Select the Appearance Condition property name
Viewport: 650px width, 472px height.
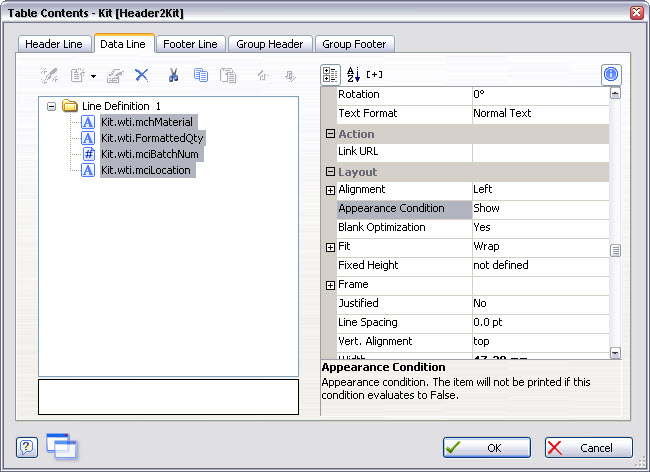pos(405,209)
